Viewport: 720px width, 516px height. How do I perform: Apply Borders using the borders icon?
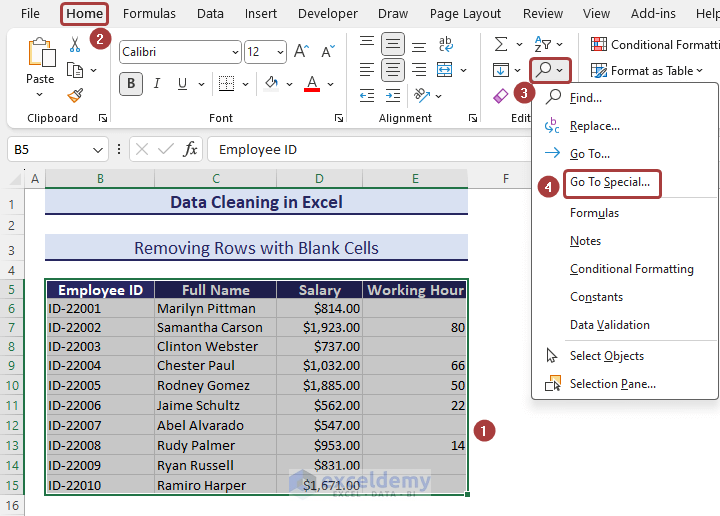[226, 84]
